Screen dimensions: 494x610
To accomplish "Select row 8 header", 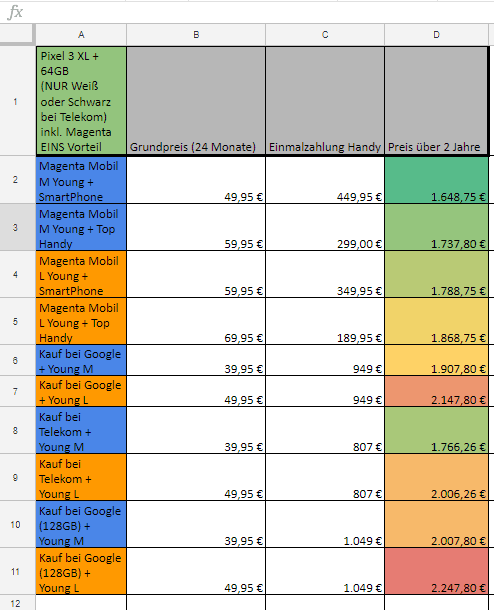I will [x=17, y=430].
